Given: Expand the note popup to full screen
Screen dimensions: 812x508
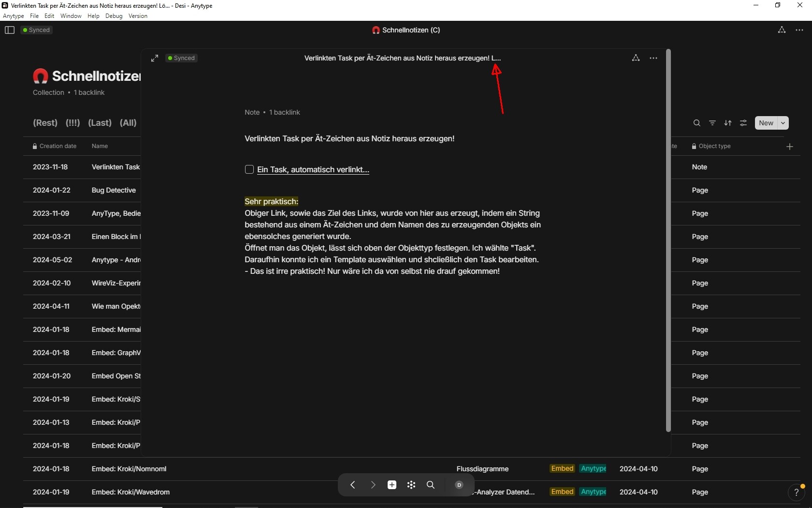Looking at the screenshot, I should 155,58.
